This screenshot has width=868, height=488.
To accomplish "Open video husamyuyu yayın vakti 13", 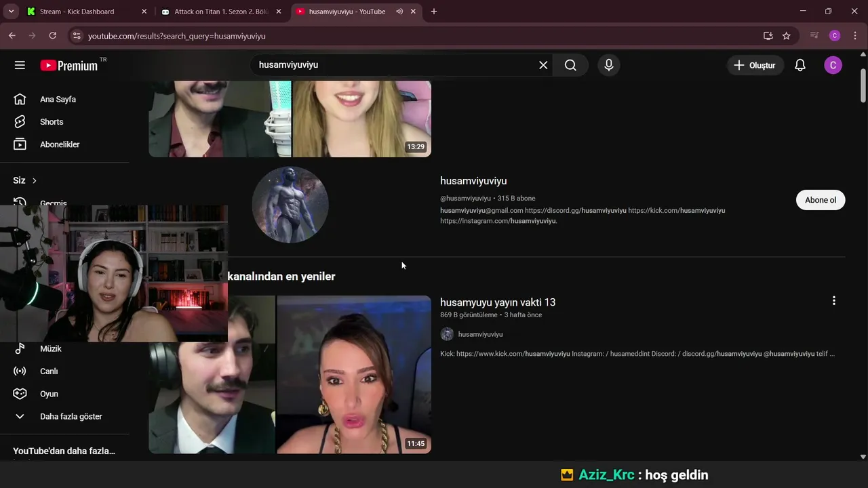I will click(498, 302).
